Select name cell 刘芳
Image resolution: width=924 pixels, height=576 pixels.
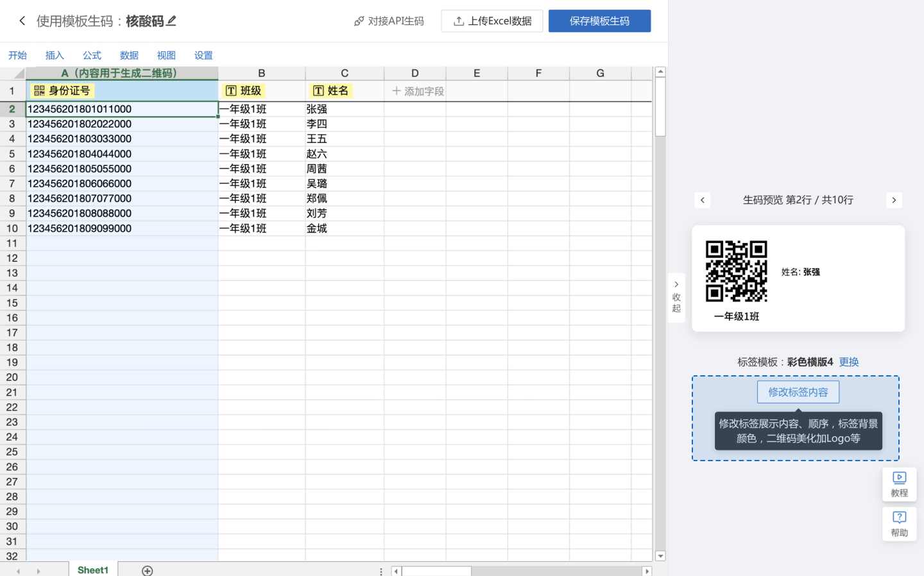tap(345, 213)
